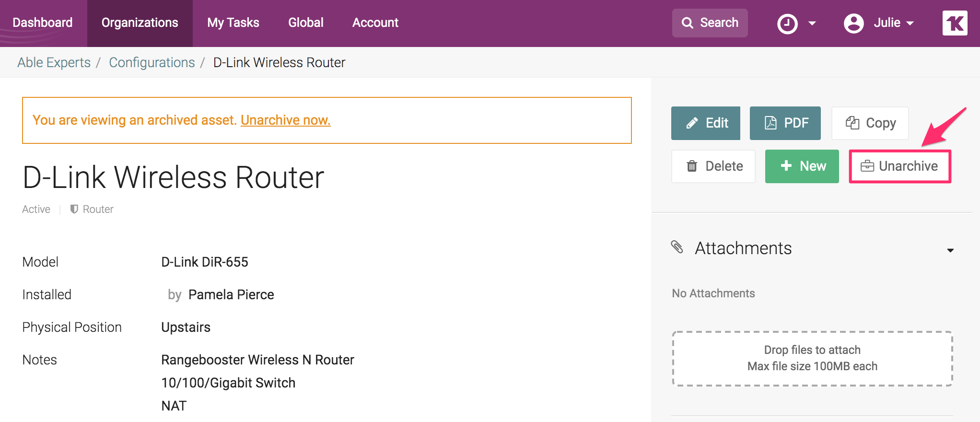
Task: Click the magnifier icon in Search
Action: point(687,23)
